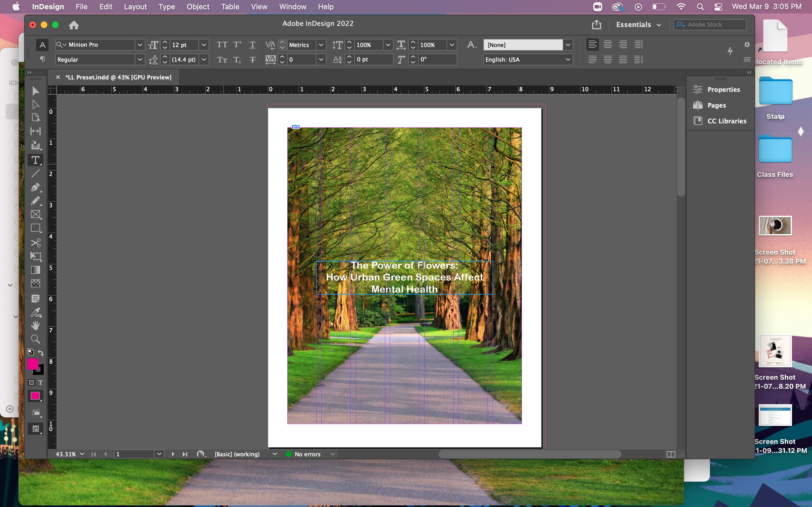Select the Rectangle Frame tool

coord(35,214)
